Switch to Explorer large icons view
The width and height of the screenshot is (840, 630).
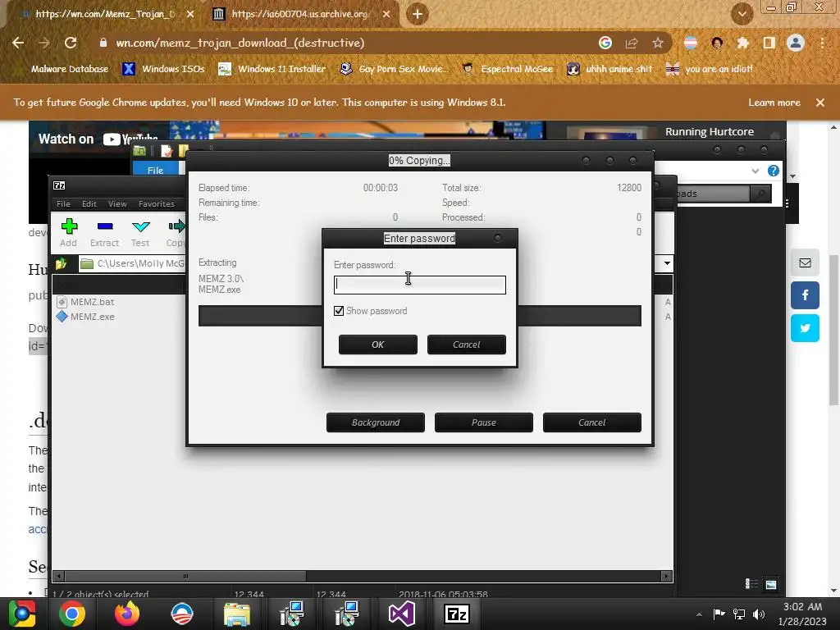click(771, 584)
